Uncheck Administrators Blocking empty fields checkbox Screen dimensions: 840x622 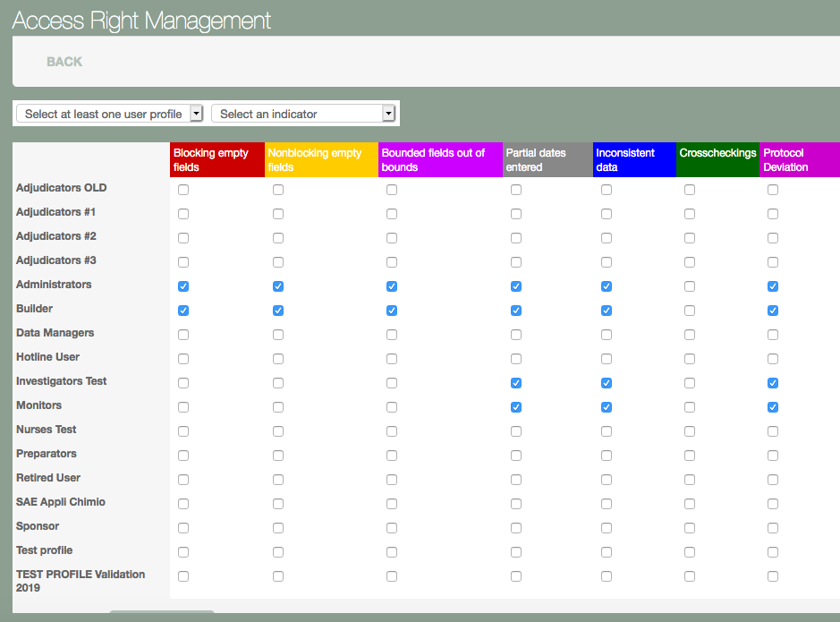pos(183,286)
